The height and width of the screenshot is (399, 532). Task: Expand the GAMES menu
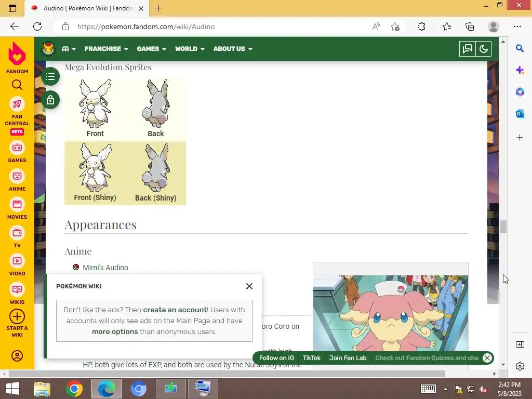(x=151, y=49)
